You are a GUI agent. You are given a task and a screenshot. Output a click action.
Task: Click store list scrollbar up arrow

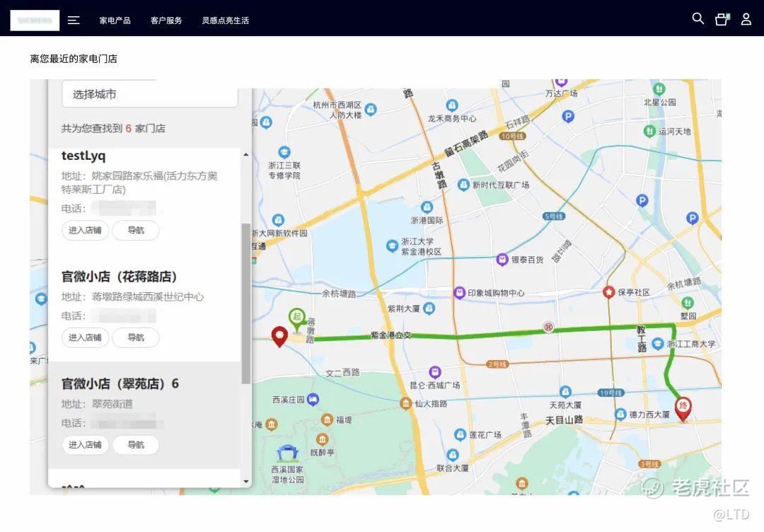[x=245, y=154]
